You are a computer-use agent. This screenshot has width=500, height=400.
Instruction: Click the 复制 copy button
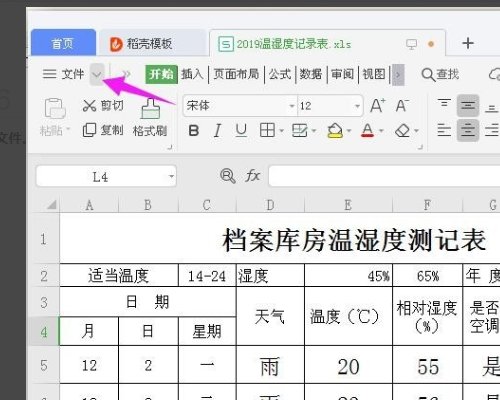103,130
